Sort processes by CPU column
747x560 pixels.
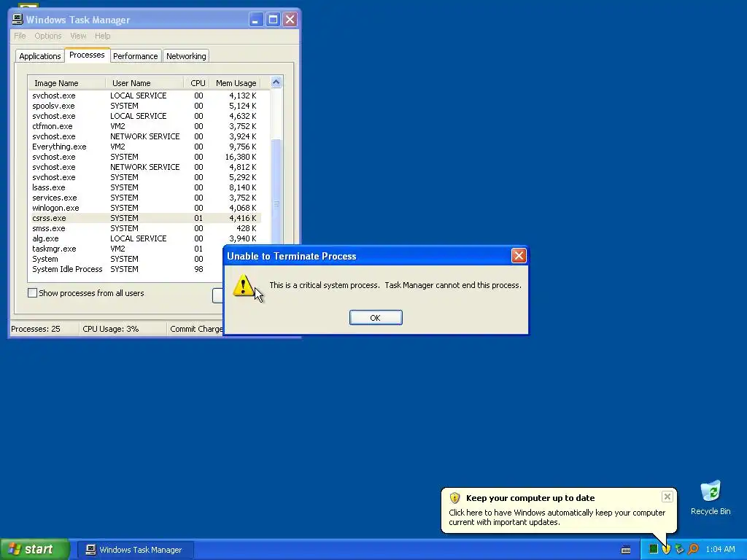(197, 83)
